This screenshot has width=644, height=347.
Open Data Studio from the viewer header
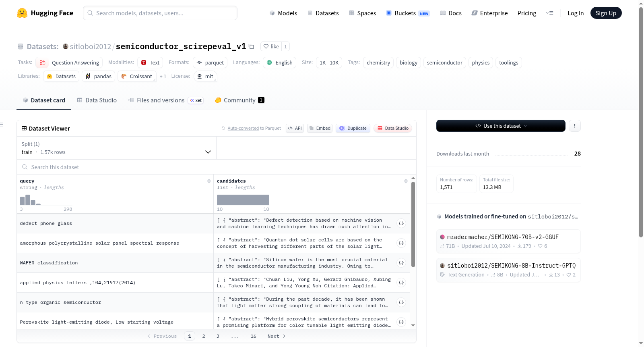tap(393, 128)
